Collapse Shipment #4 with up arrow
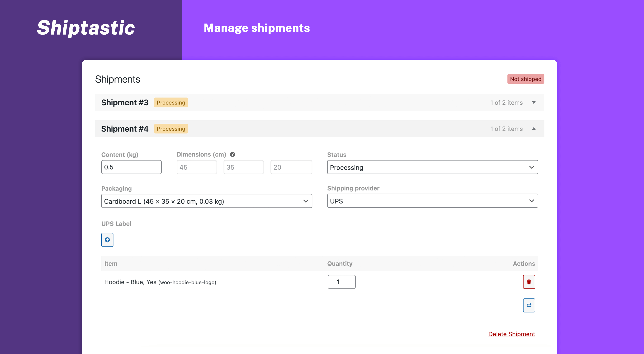This screenshot has width=644, height=354. 534,129
